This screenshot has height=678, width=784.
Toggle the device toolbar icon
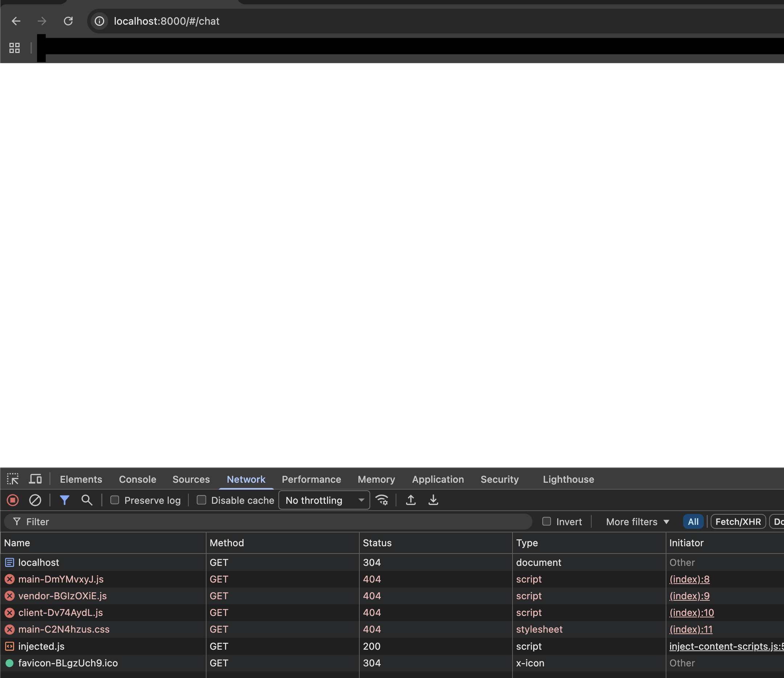pos(36,479)
